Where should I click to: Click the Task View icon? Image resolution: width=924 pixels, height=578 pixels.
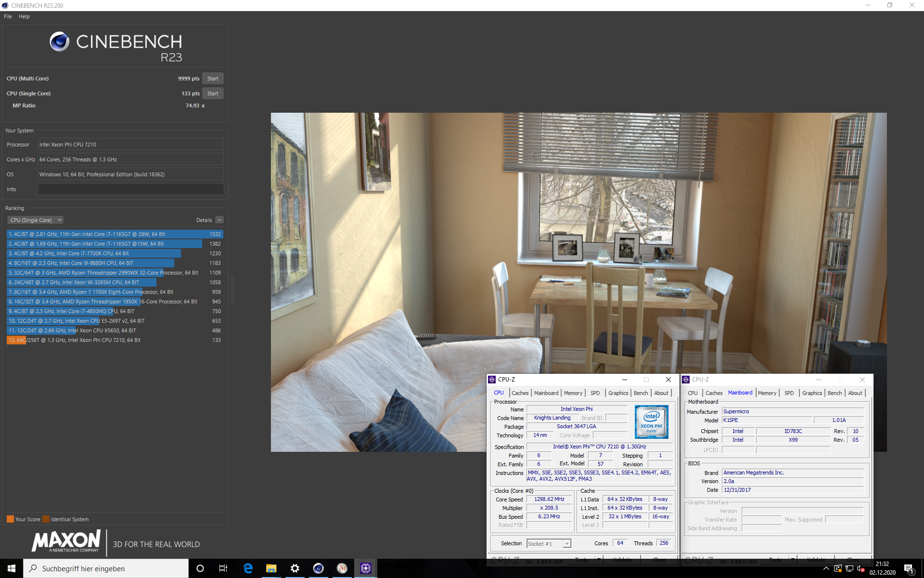223,568
